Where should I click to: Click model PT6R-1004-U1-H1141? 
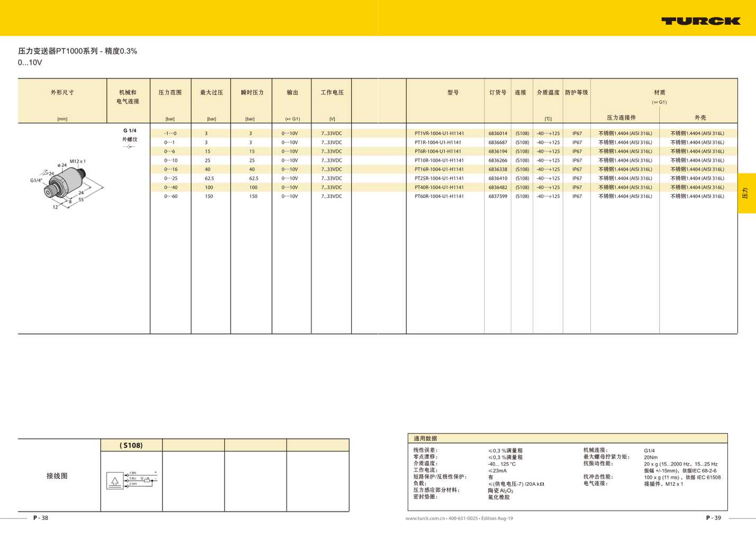pyautogui.click(x=438, y=151)
